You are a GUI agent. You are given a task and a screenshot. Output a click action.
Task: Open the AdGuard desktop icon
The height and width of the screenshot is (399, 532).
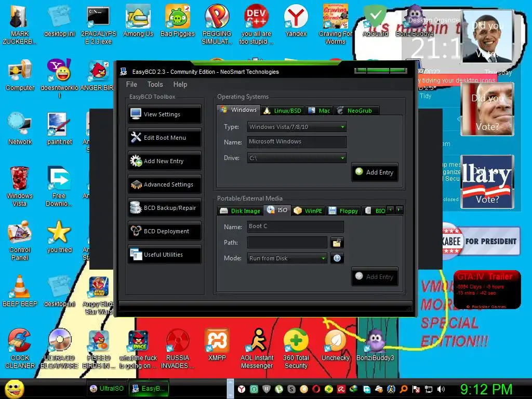375,21
